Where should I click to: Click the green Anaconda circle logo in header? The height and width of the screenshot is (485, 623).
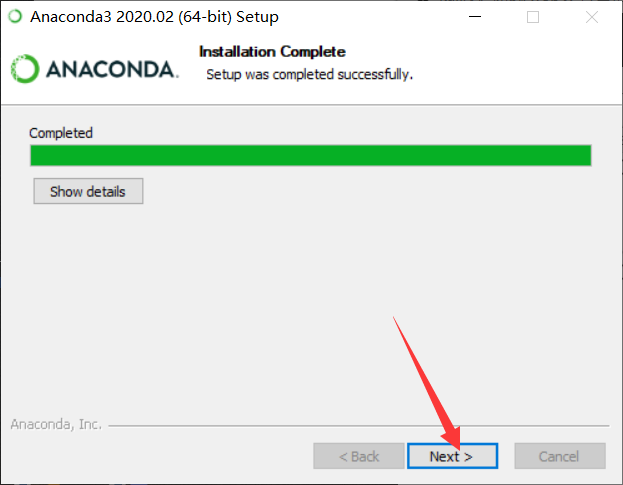tap(25, 69)
